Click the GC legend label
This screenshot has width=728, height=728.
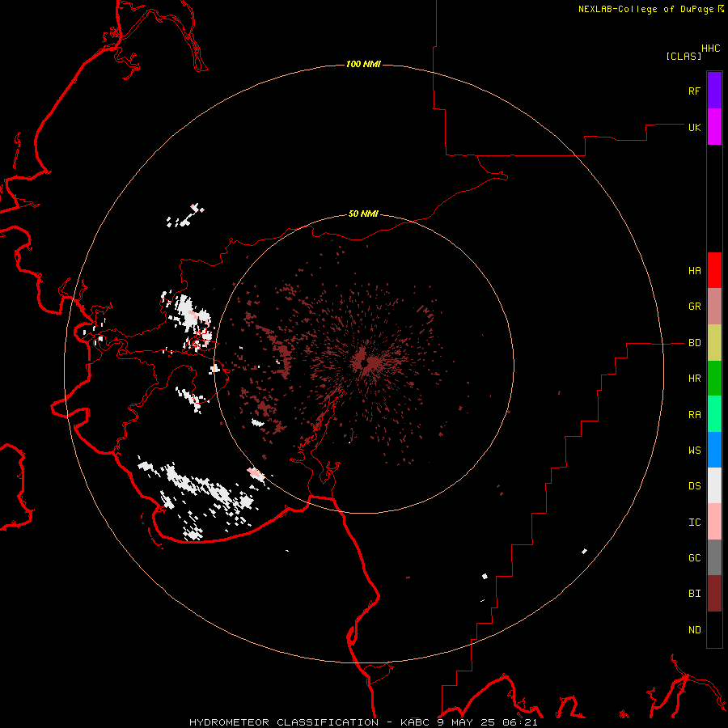[694, 557]
